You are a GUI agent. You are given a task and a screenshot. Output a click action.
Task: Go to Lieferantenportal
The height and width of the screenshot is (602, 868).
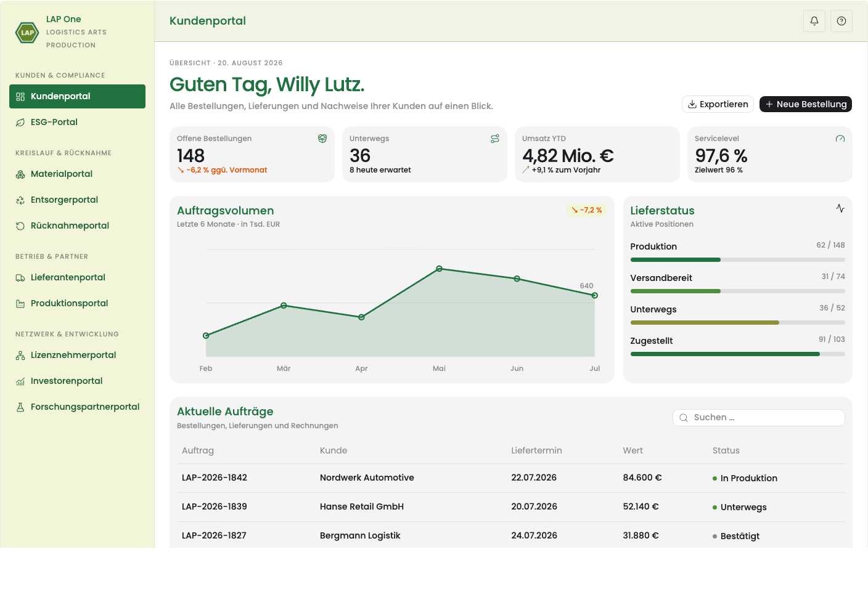click(77, 277)
